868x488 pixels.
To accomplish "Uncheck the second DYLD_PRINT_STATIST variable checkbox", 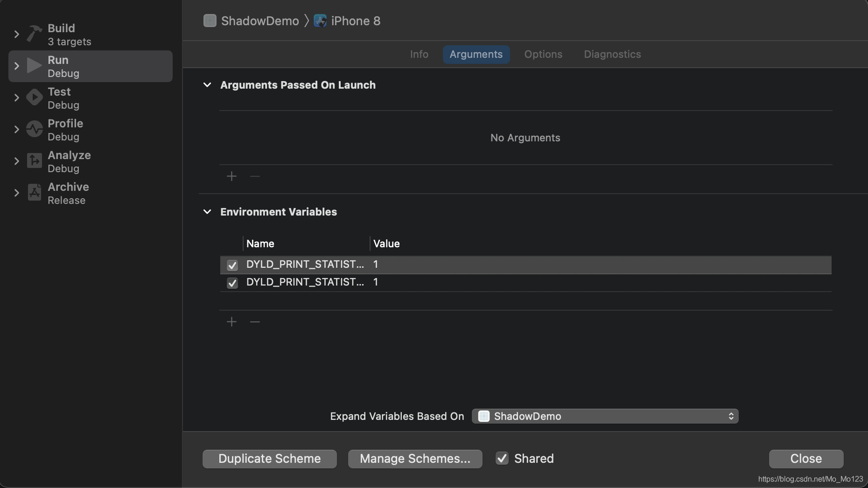I will click(x=232, y=283).
